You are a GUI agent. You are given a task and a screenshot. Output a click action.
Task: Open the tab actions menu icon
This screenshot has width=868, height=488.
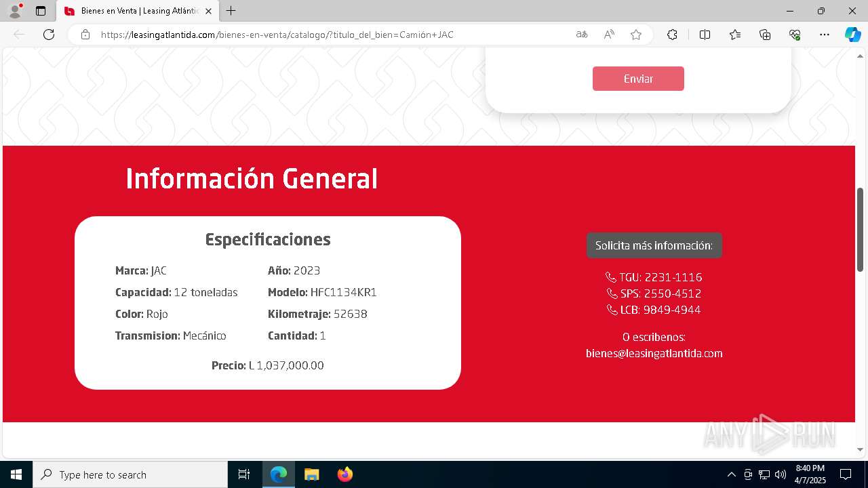[41, 11]
